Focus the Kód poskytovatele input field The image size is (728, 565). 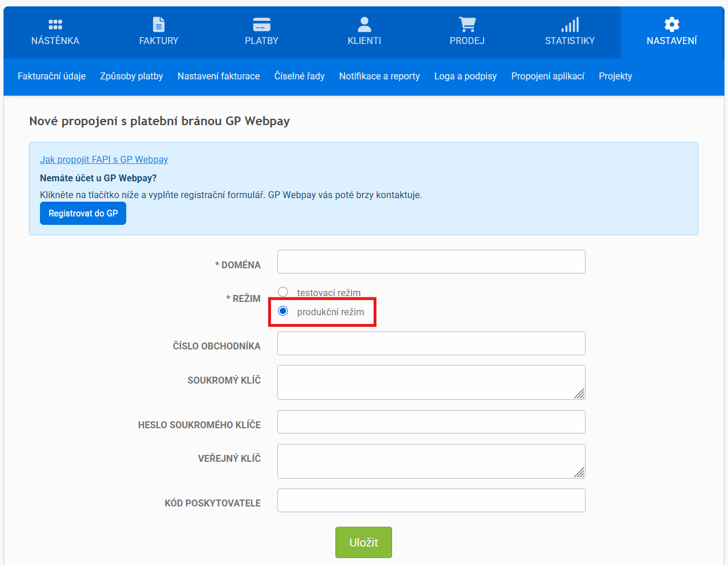pos(431,501)
